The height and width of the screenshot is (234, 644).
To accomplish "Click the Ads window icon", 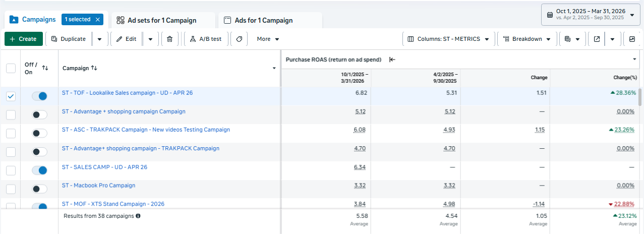I will [227, 20].
